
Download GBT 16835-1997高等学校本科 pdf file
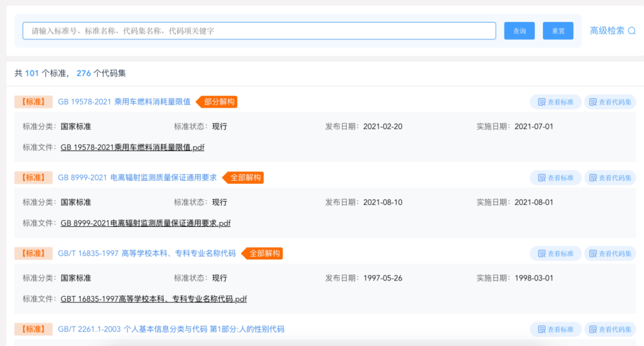click(x=153, y=299)
